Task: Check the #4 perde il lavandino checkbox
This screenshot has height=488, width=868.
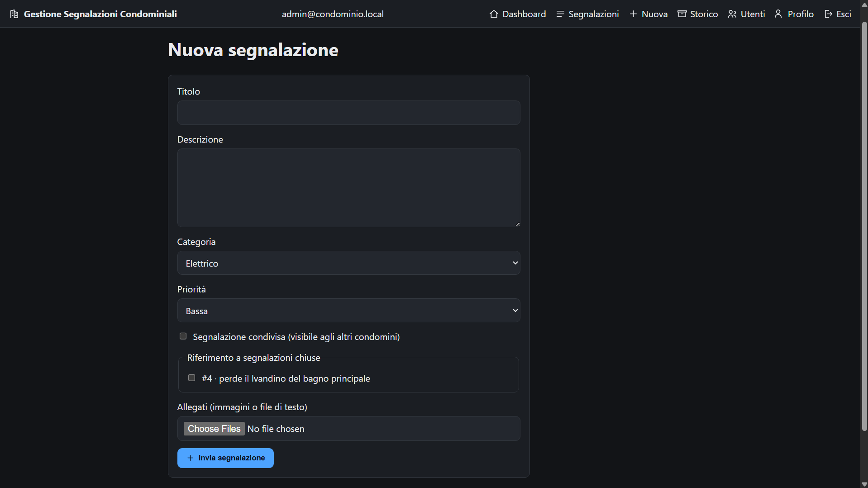Action: point(191,378)
